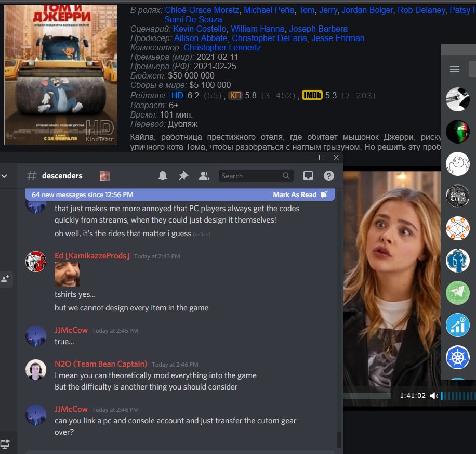
Task: Click the video timestamp 1:41:02
Action: [x=413, y=395]
